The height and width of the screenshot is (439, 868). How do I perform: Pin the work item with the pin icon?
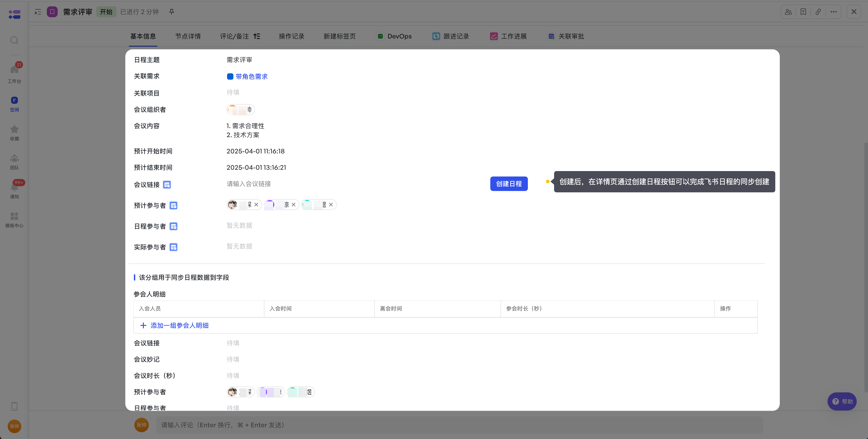pos(171,12)
